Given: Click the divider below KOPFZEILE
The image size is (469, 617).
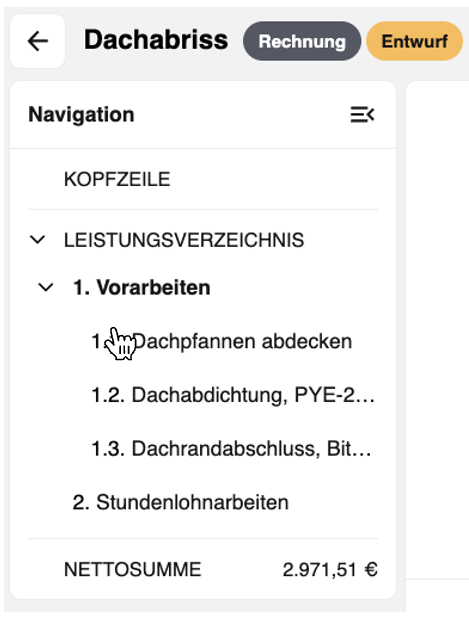Looking at the screenshot, I should click(203, 210).
